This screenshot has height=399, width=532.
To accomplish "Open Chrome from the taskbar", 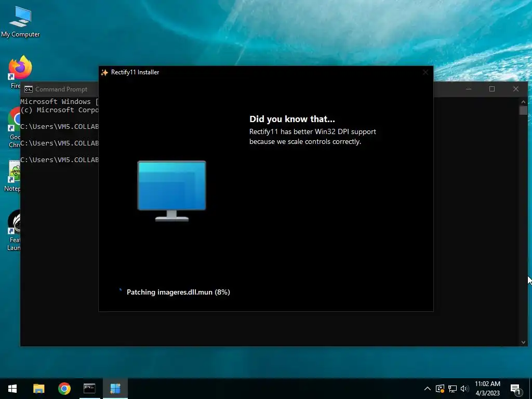I will (x=64, y=389).
